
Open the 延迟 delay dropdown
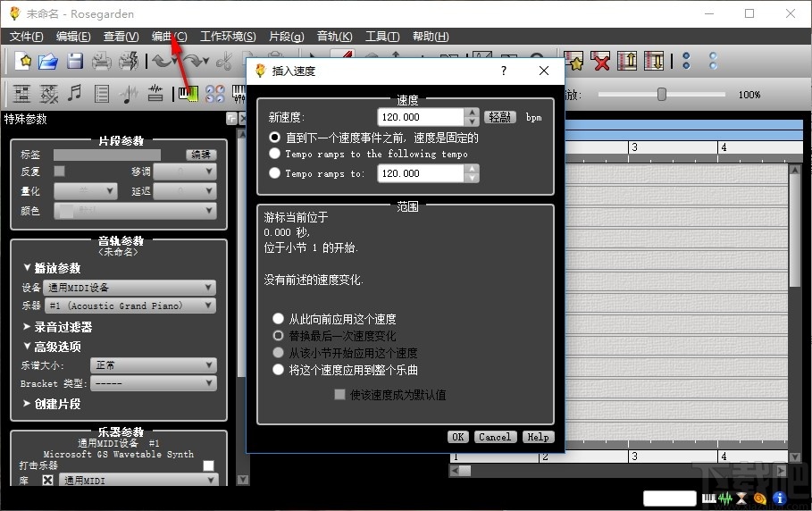coord(185,191)
